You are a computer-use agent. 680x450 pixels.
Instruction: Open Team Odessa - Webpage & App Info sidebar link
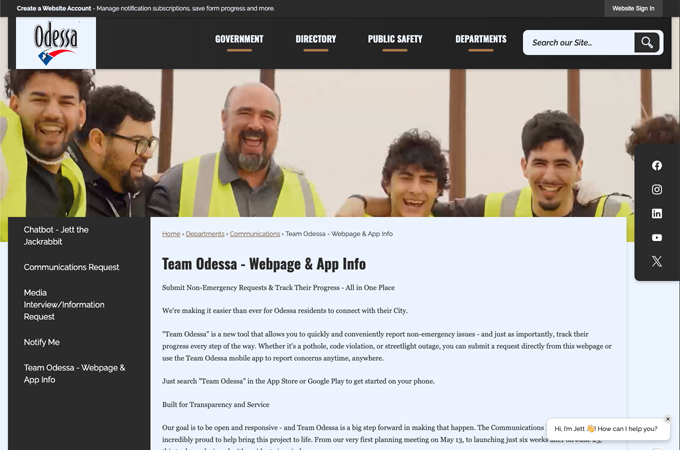click(x=75, y=374)
